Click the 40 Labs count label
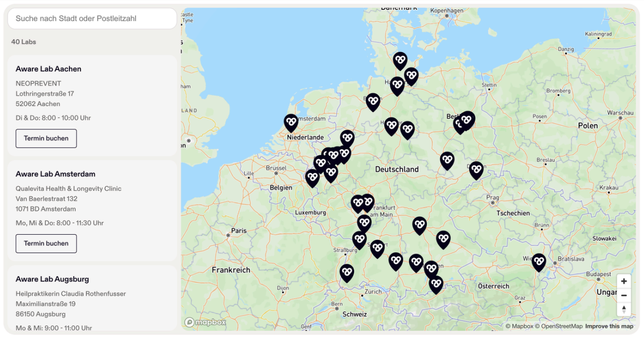 point(24,42)
